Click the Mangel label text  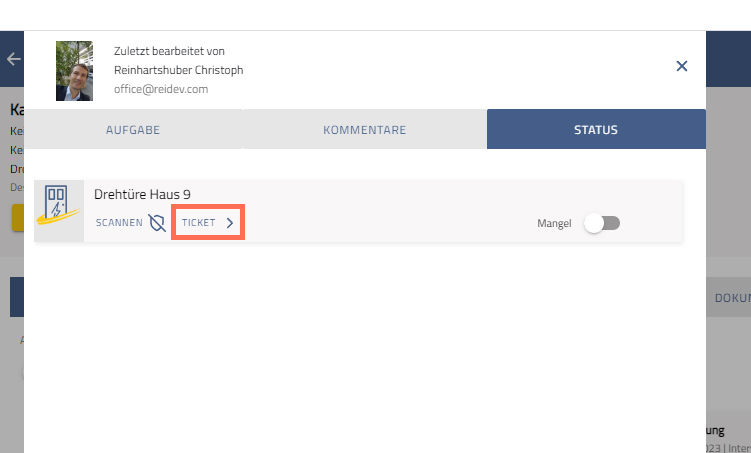point(554,223)
